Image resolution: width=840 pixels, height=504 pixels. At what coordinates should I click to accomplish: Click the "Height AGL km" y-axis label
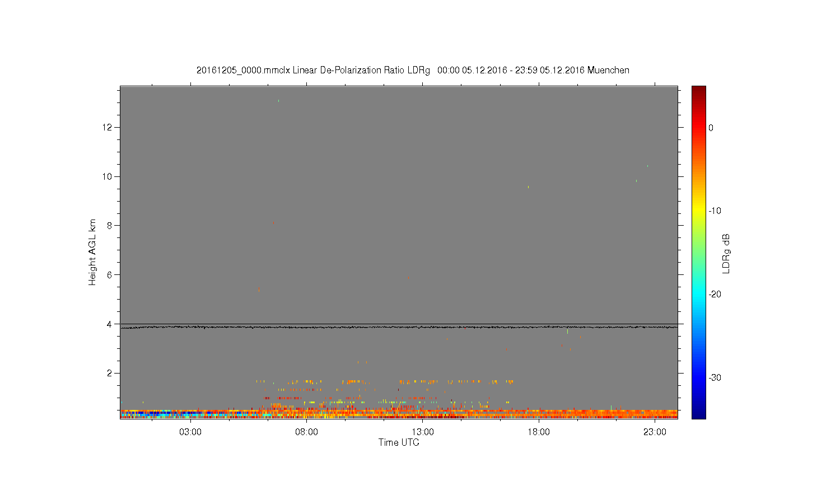(x=92, y=252)
